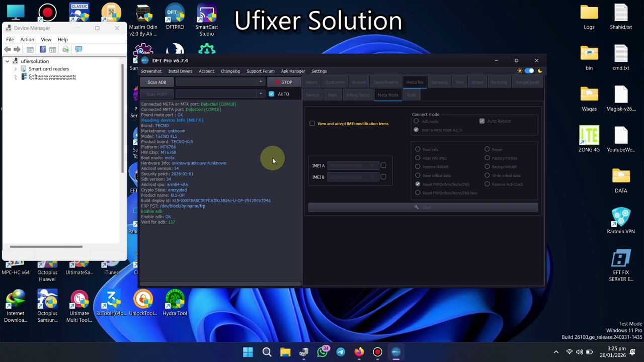Switch to the Samsung tab
This screenshot has height=362, width=644.
click(x=439, y=82)
